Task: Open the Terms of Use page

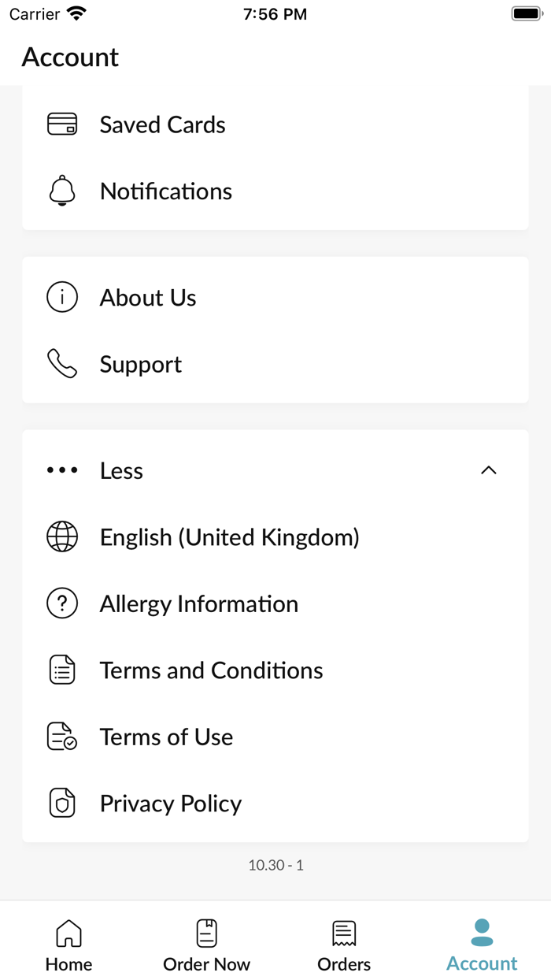Action: pyautogui.click(x=275, y=737)
